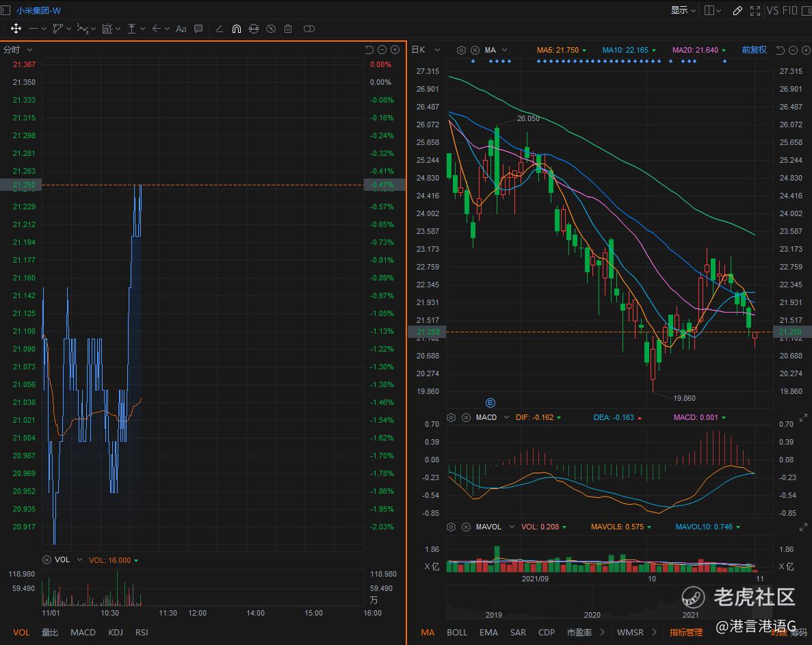The height and width of the screenshot is (645, 812).
Task: Switch to the BOLL indicator tab
Action: (457, 632)
